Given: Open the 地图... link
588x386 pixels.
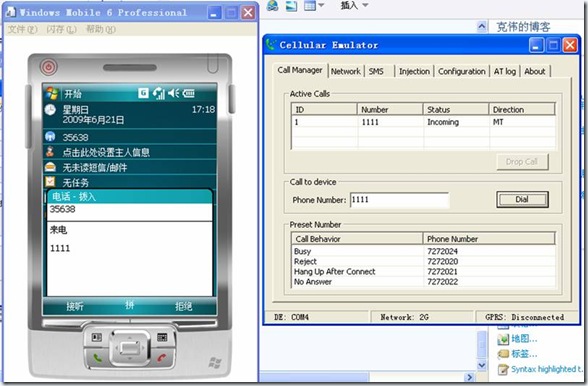Looking at the screenshot, I should (x=524, y=339).
